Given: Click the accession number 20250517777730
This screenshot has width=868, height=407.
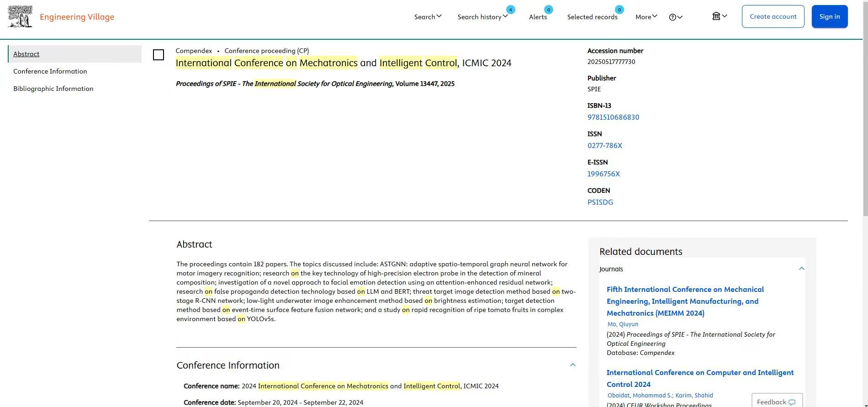Looking at the screenshot, I should (611, 62).
